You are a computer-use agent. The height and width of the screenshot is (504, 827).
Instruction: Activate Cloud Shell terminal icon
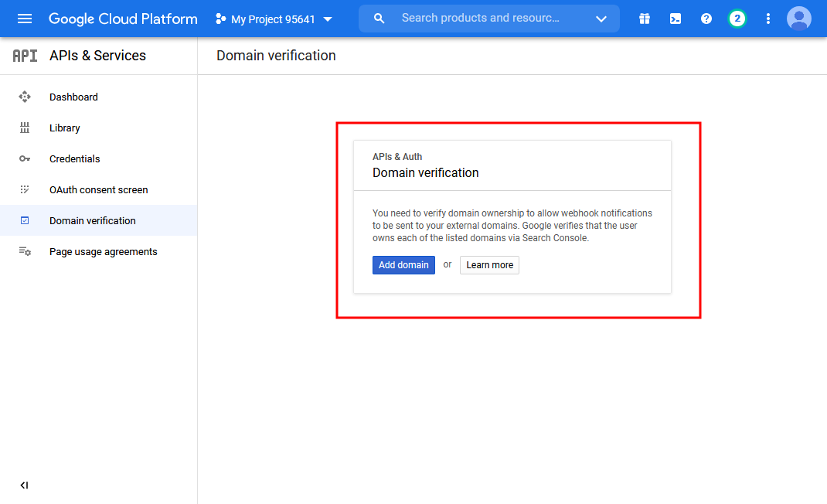click(675, 19)
